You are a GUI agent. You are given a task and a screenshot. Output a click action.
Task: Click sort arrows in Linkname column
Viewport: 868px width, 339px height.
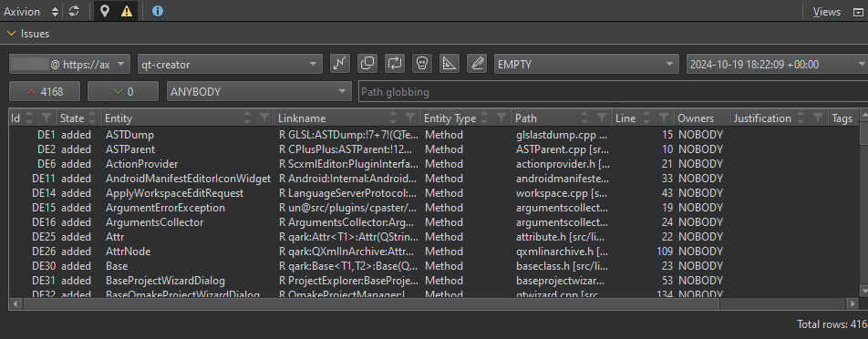pyautogui.click(x=393, y=118)
